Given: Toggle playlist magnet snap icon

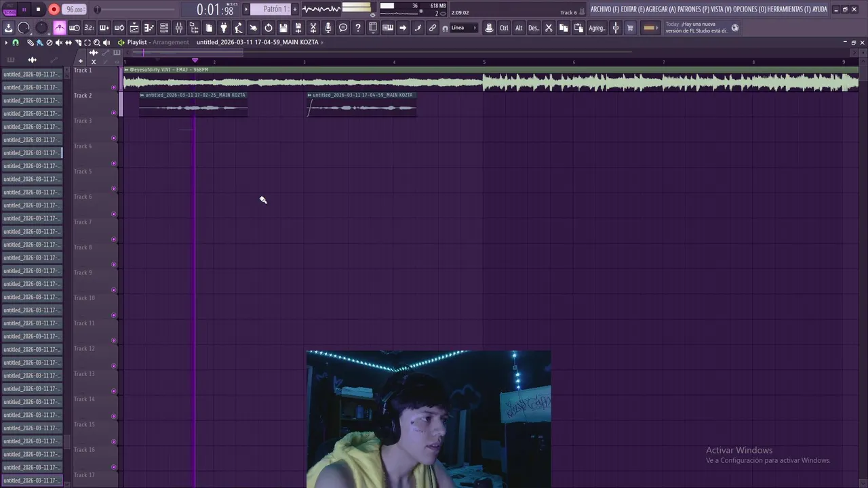Looking at the screenshot, I should point(16,42).
